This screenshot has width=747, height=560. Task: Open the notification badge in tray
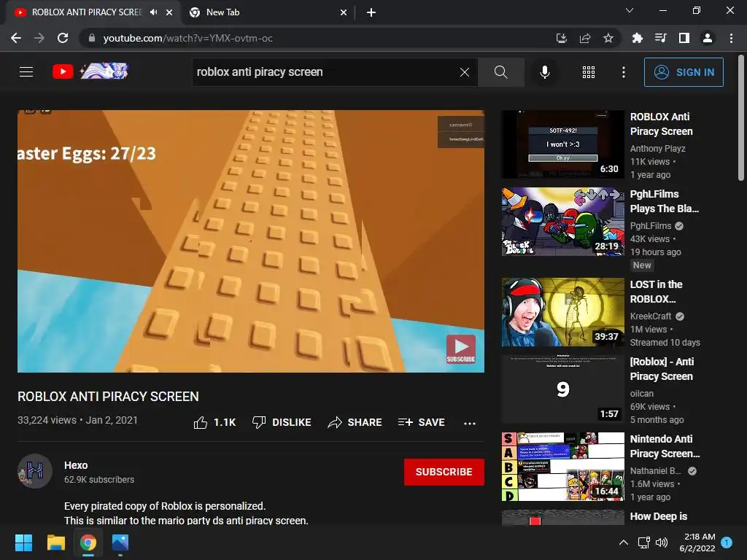click(x=727, y=542)
